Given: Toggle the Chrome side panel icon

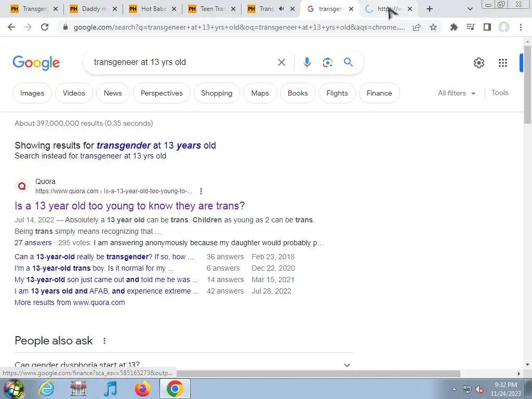Looking at the screenshot, I should pos(487,27).
